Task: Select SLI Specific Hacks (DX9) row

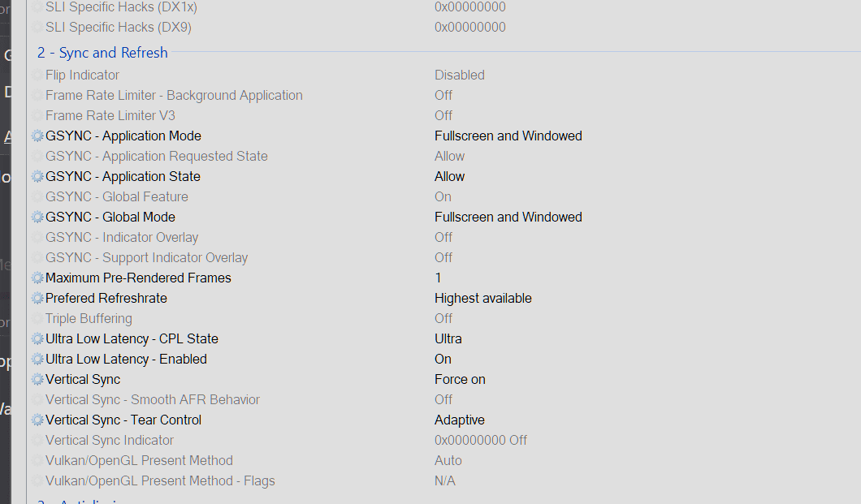Action: 118,28
